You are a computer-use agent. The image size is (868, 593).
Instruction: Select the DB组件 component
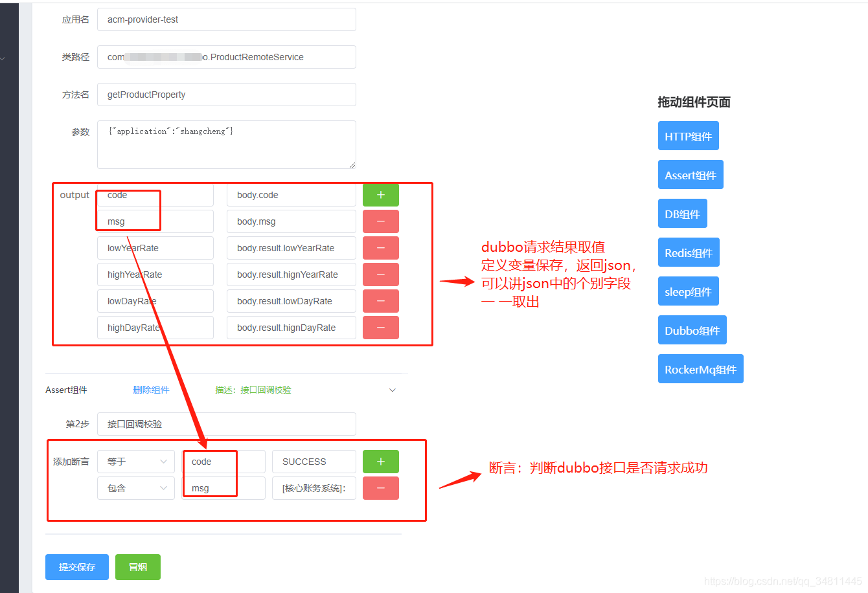pos(682,214)
